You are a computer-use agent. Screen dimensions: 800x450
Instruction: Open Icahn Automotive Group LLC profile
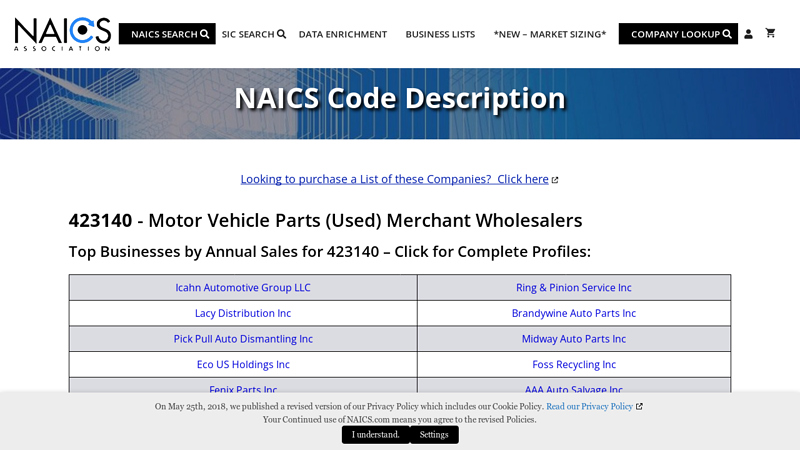[x=243, y=288]
